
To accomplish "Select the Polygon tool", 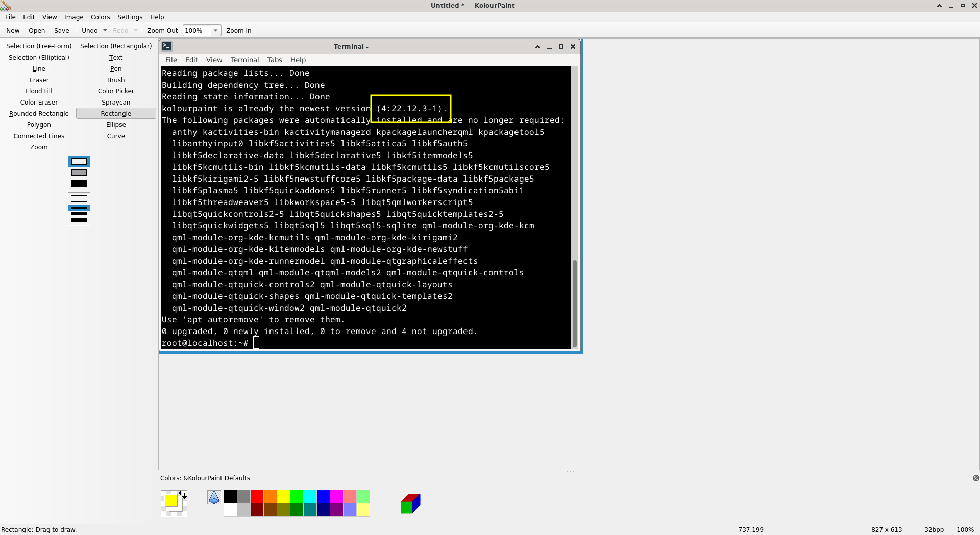I will point(39,125).
